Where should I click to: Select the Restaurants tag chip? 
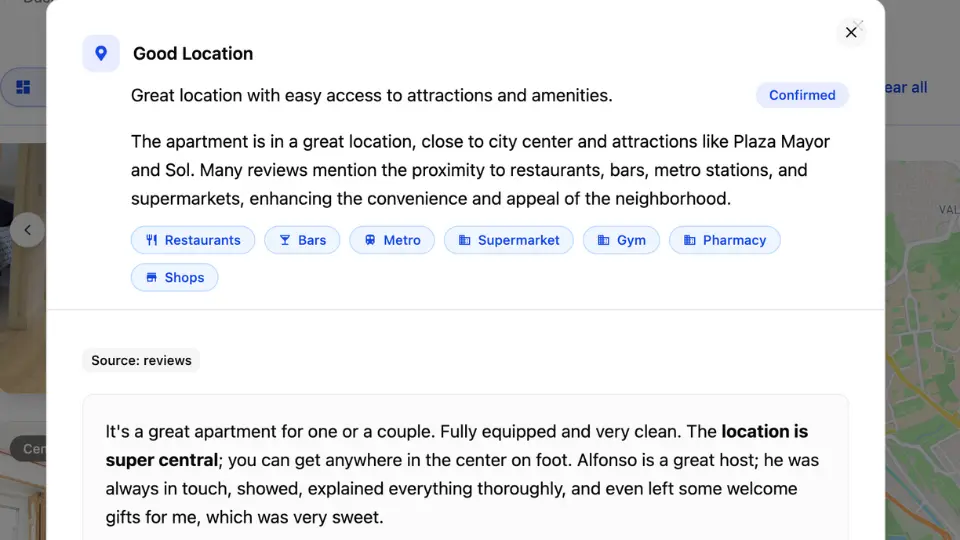[x=193, y=240]
